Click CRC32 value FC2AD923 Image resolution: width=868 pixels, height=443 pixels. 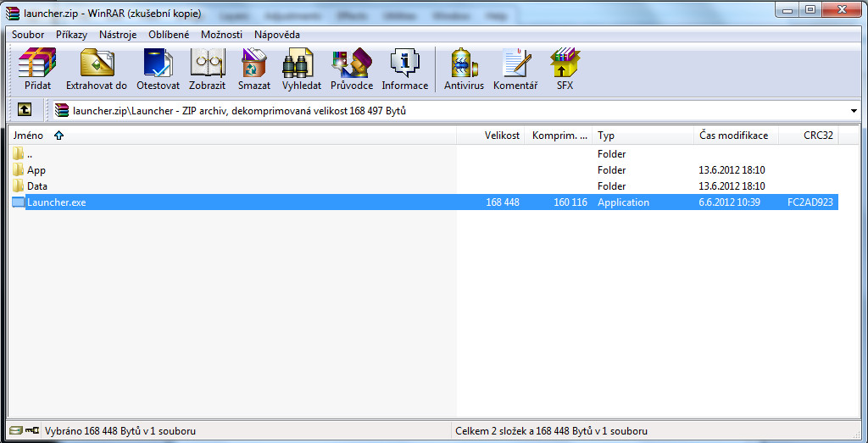(x=810, y=202)
